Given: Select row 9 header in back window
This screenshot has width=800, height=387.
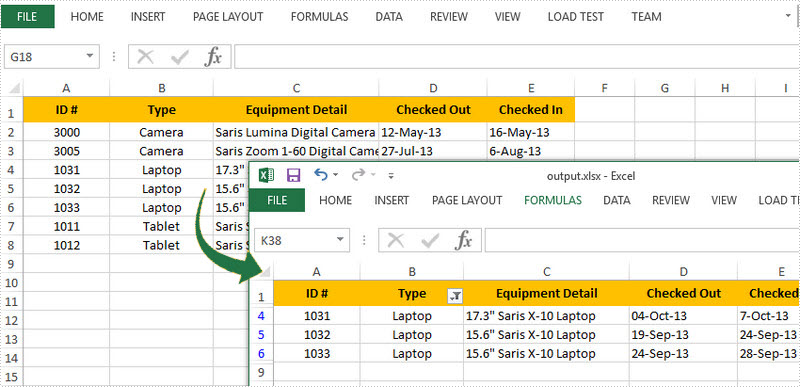Looking at the screenshot, I should [12, 264].
